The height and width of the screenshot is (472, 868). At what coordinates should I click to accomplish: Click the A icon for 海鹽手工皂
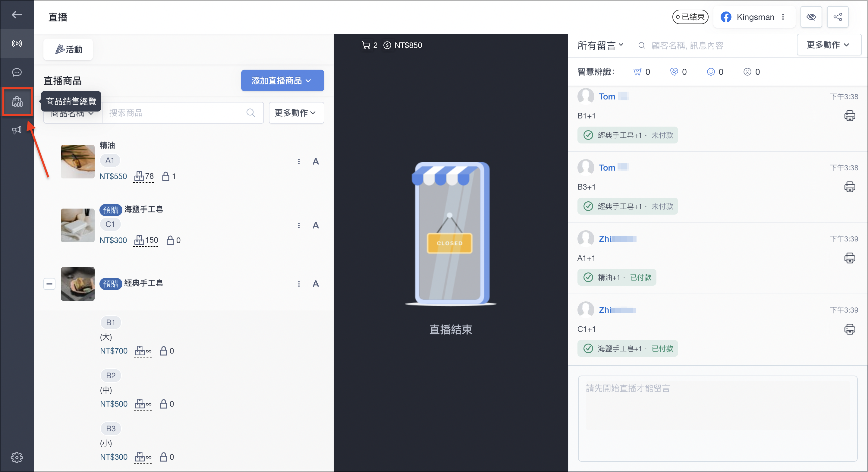coord(315,225)
